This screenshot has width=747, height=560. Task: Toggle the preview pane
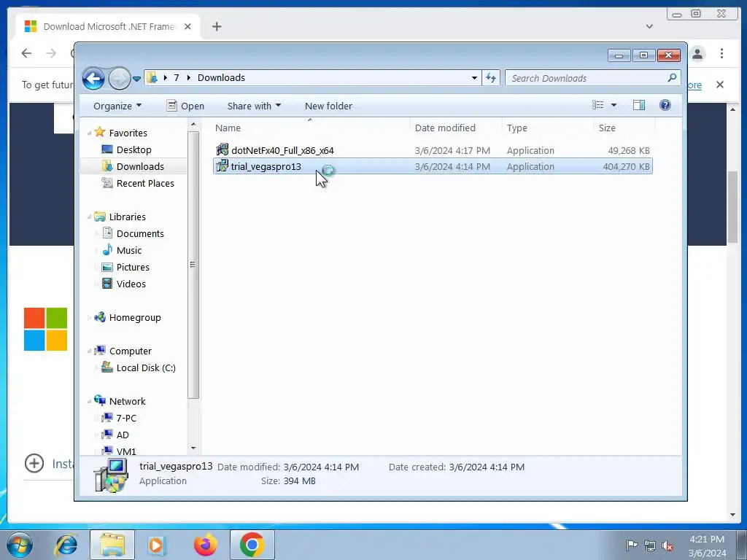(639, 105)
